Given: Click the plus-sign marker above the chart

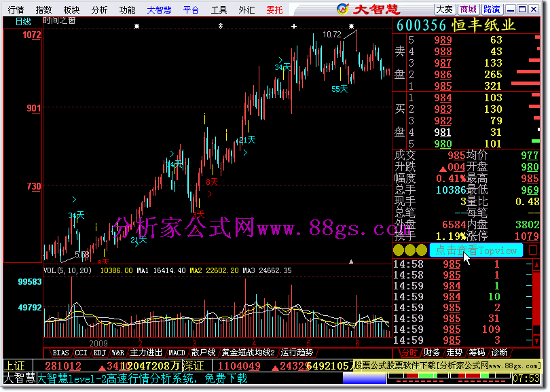Looking at the screenshot, I should click(x=294, y=26).
